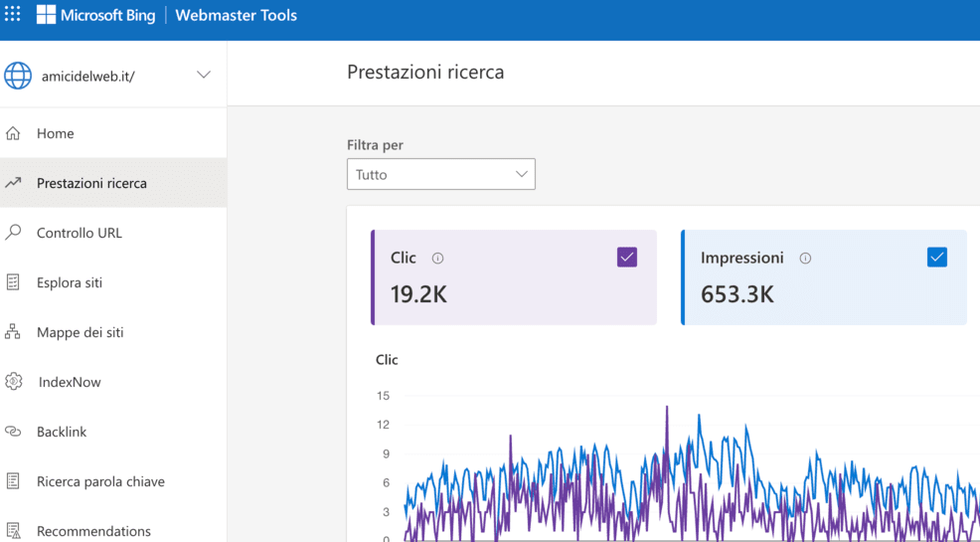Click the Controllo URL magnifier icon
This screenshot has height=542, width=980.
coord(13,233)
